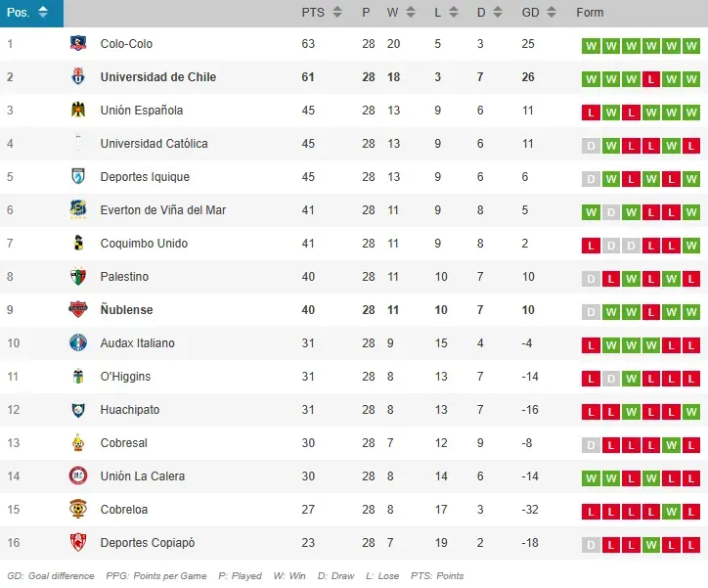The width and height of the screenshot is (708, 588).
Task: Open the Coquimbo Unido team link
Action: 144,244
